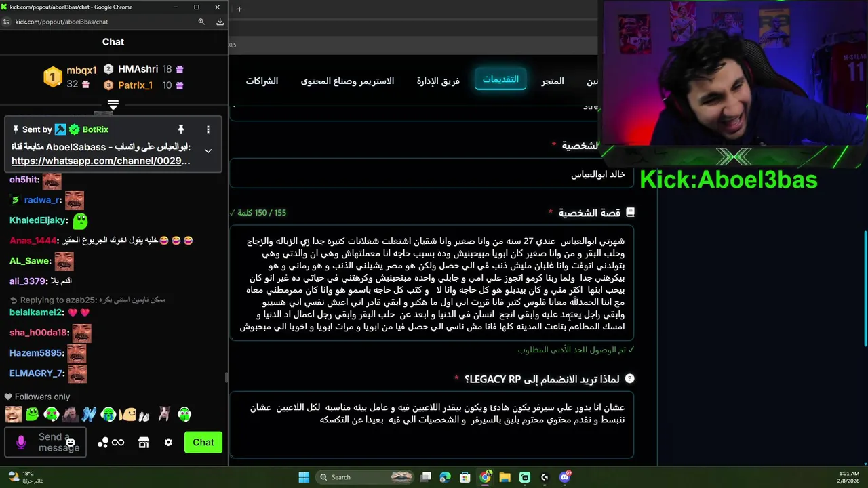Click BotRix sender name
The width and height of the screenshot is (868, 488).
(96, 129)
